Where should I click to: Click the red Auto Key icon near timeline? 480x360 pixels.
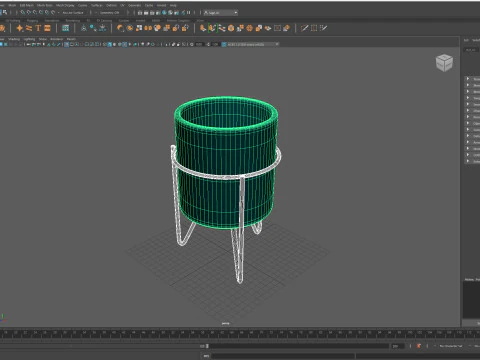419,346
